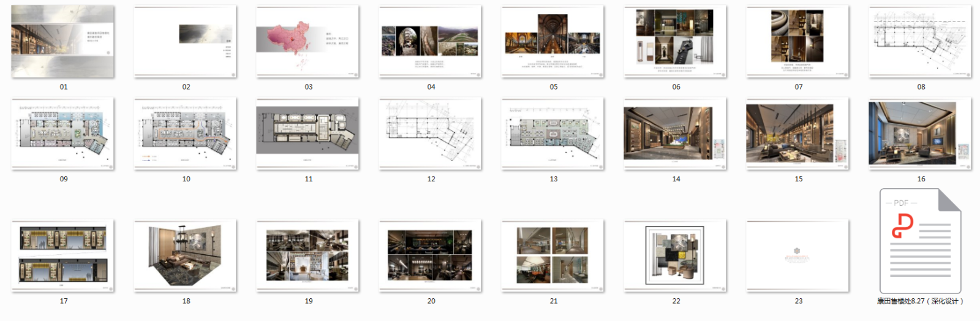
Task: Open thumbnail 02 contents page
Action: click(x=186, y=42)
